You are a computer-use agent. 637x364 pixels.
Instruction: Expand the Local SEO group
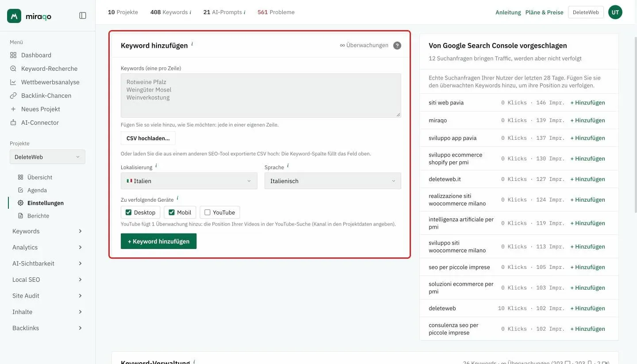[x=47, y=280]
